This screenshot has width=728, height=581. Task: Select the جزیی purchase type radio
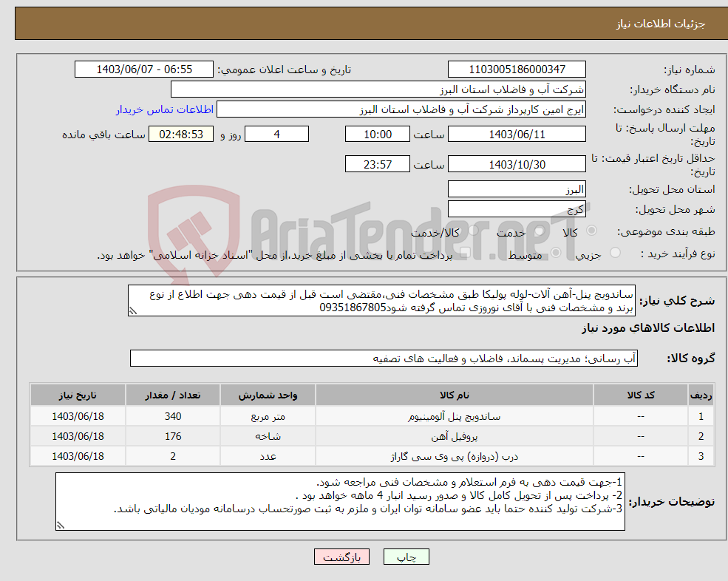tap(615, 253)
